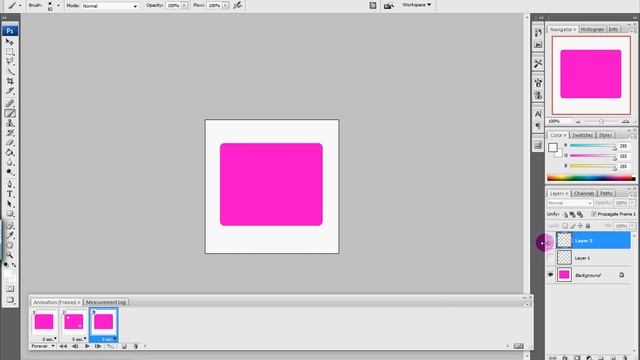Open the Forever looping options dropdown

click(x=43, y=346)
